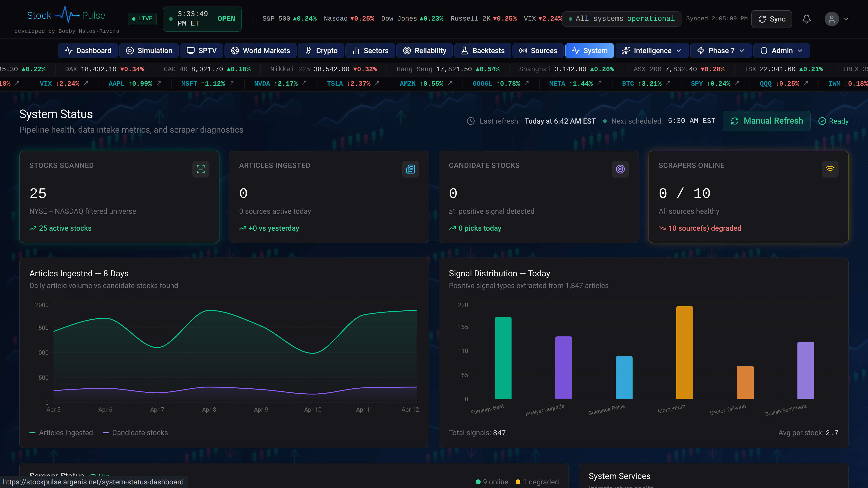
Task: Click the S&P 500 index quote
Action: pos(289,19)
